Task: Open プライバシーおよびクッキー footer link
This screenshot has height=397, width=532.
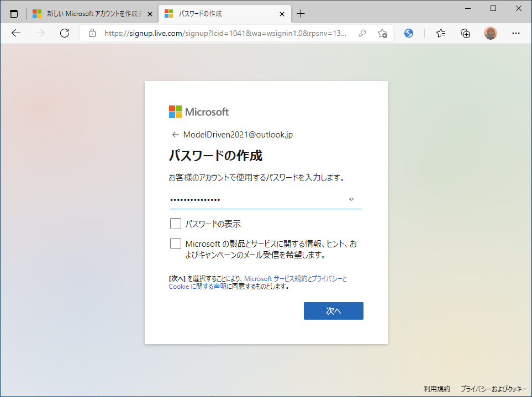Action: pyautogui.click(x=494, y=389)
